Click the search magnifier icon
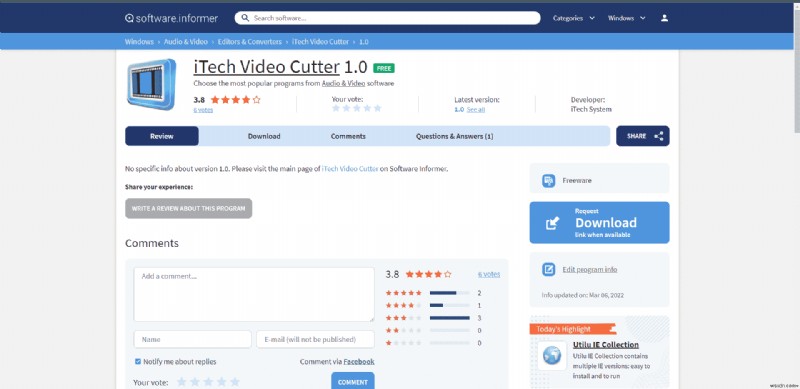800x389 pixels. [245, 18]
